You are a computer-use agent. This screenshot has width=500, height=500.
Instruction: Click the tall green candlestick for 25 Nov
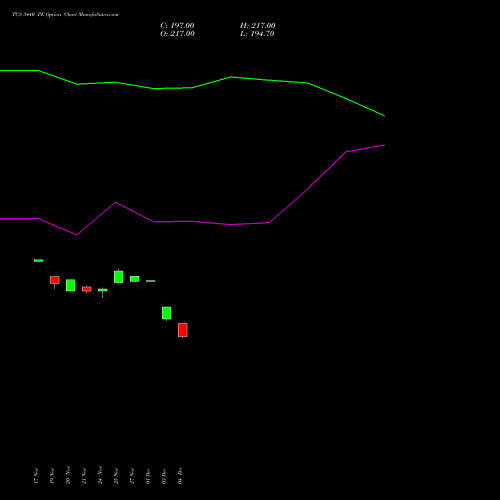[x=119, y=276]
